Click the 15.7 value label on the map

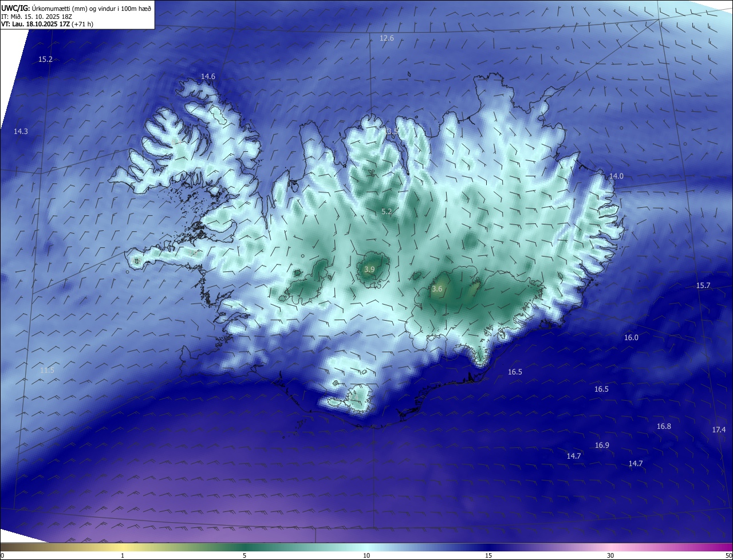coord(703,286)
